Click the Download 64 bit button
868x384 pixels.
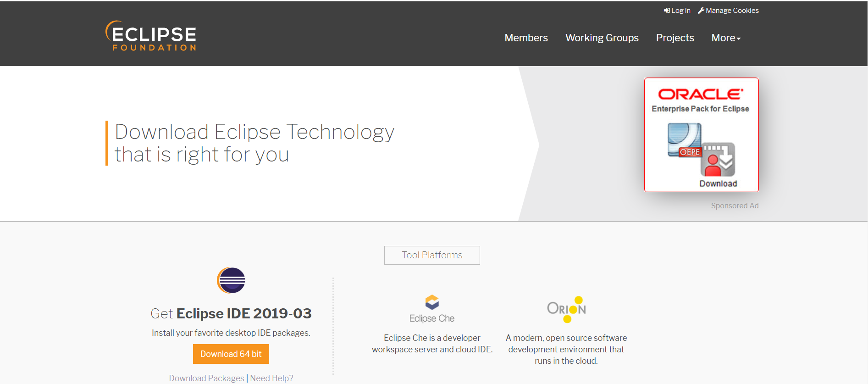pos(231,354)
